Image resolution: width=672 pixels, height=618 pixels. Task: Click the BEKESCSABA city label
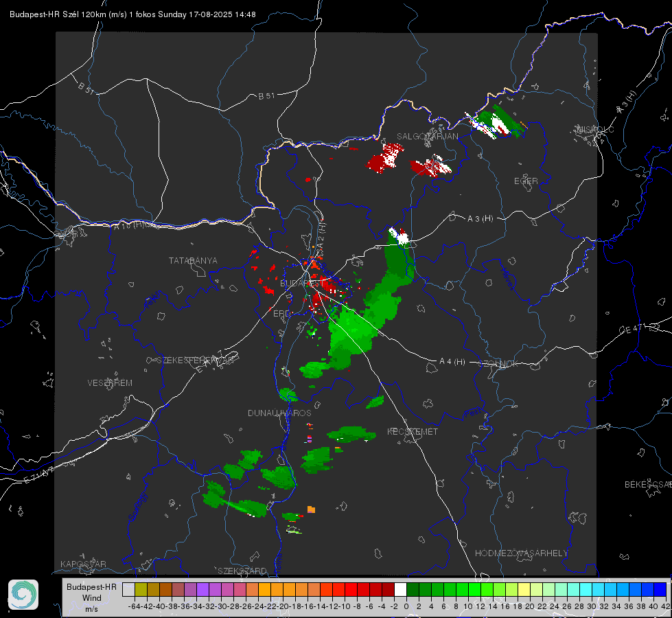(x=648, y=485)
